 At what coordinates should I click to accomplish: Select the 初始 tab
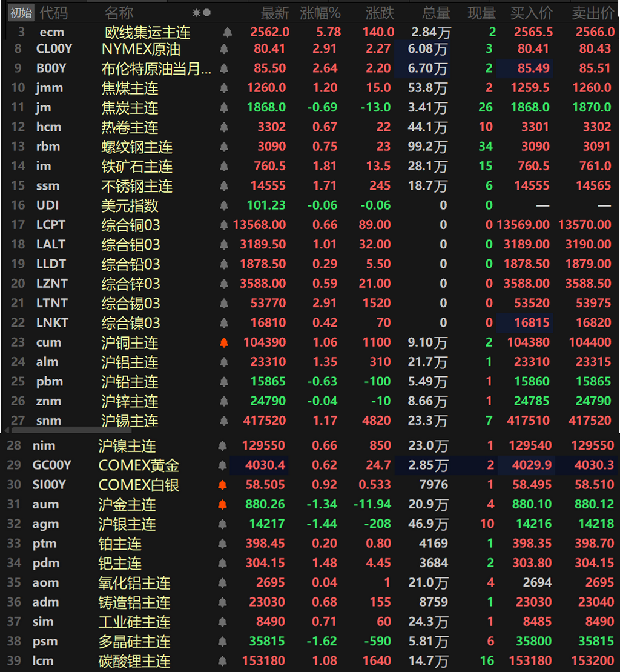pos(21,13)
